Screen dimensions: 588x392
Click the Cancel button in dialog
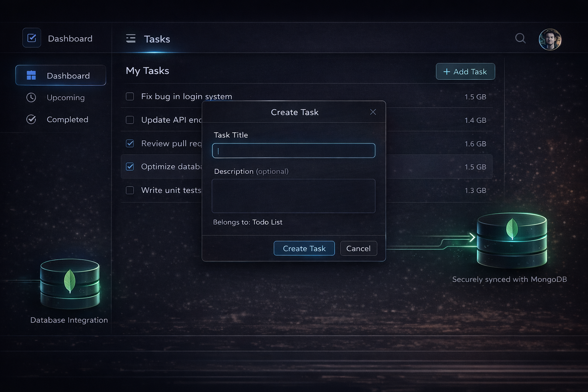(358, 248)
